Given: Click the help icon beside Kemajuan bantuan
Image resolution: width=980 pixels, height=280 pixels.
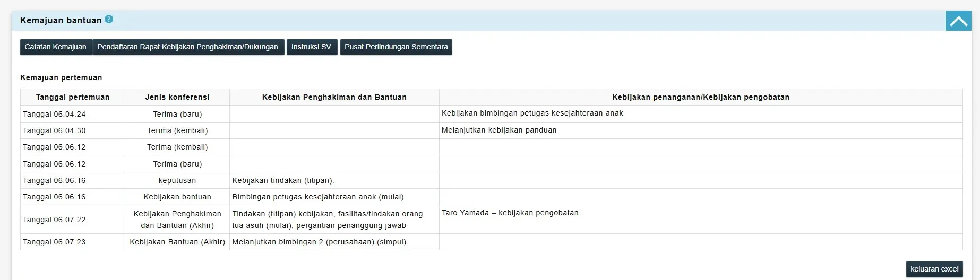Looking at the screenshot, I should tap(109, 19).
